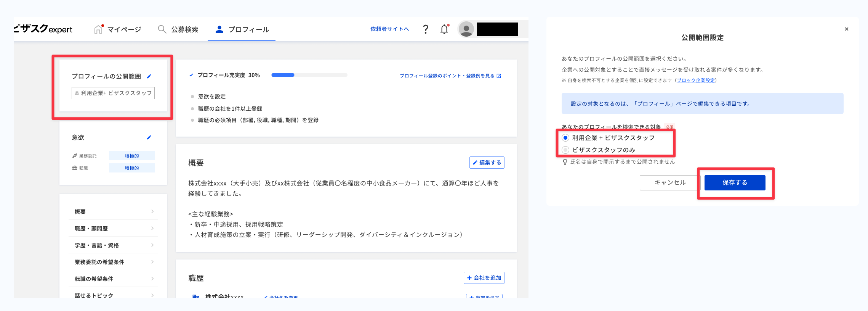Open notifications bell icon
The width and height of the screenshot is (868, 311).
(444, 29)
